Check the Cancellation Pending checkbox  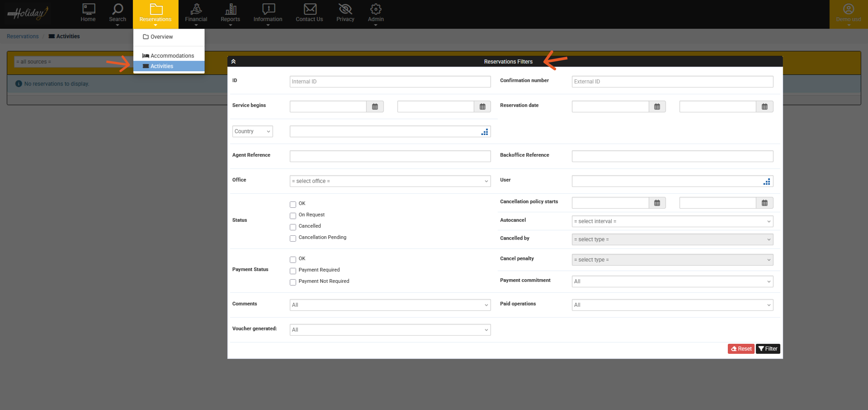coord(293,238)
